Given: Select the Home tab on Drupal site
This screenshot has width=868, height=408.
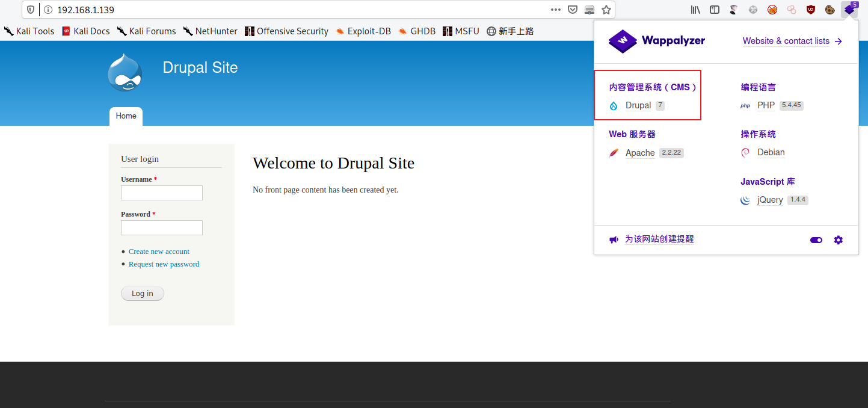Looking at the screenshot, I should (x=126, y=116).
